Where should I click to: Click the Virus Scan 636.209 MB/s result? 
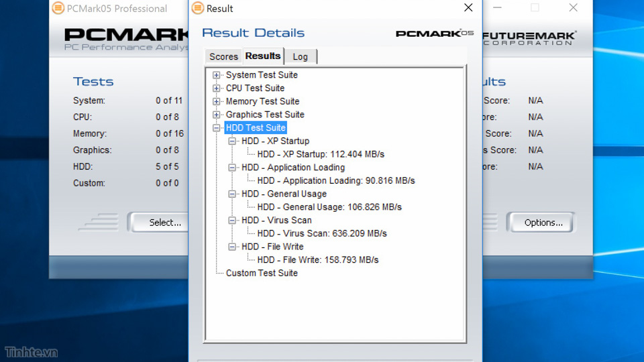coord(322,233)
